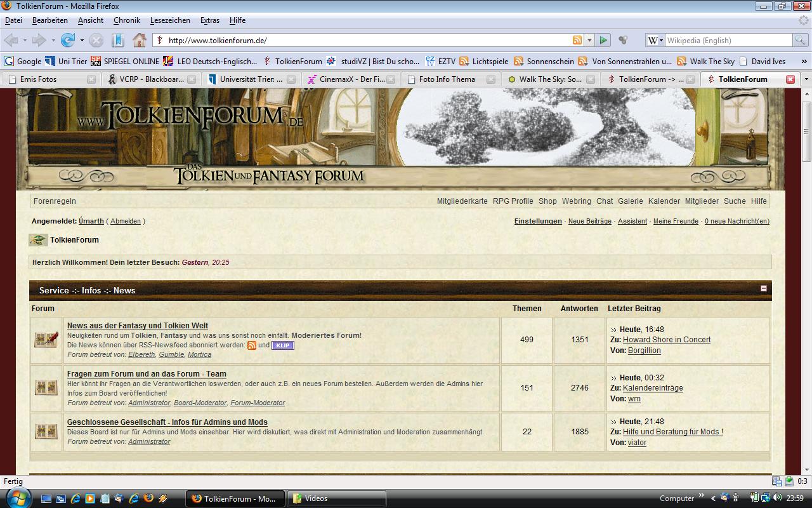Show more bookmarks with the chevron

[x=804, y=62]
